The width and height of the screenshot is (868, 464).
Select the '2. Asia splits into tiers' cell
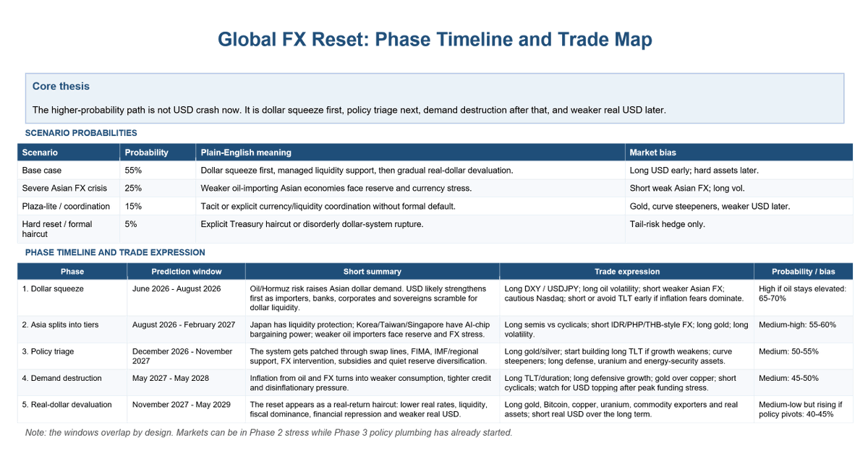[x=72, y=330]
